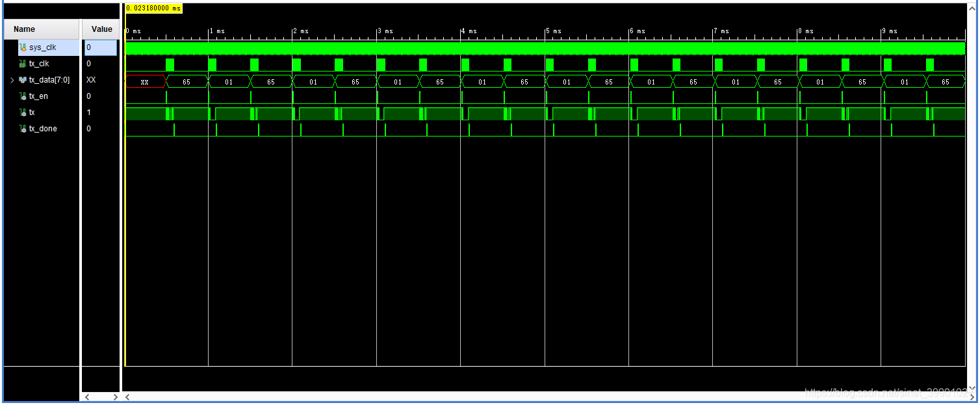This screenshot has height=405, width=980.
Task: Click the yellow cursor time label 0.023180000 ms
Action: coord(153,8)
